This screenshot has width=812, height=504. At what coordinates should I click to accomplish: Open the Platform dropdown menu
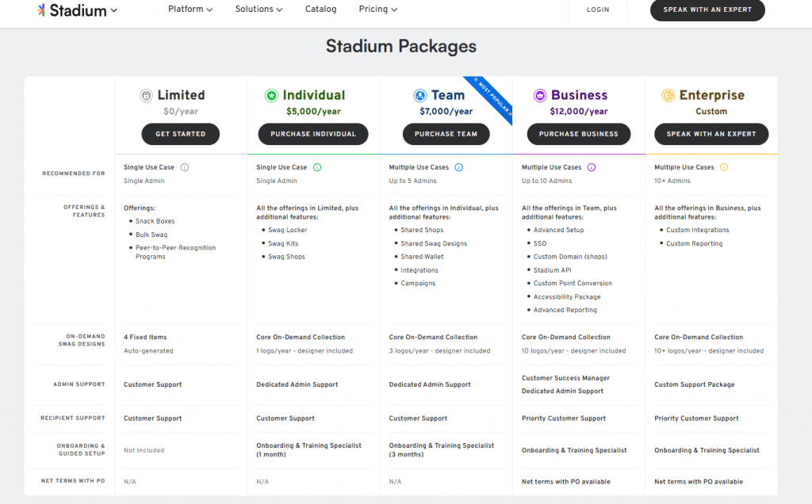point(190,9)
